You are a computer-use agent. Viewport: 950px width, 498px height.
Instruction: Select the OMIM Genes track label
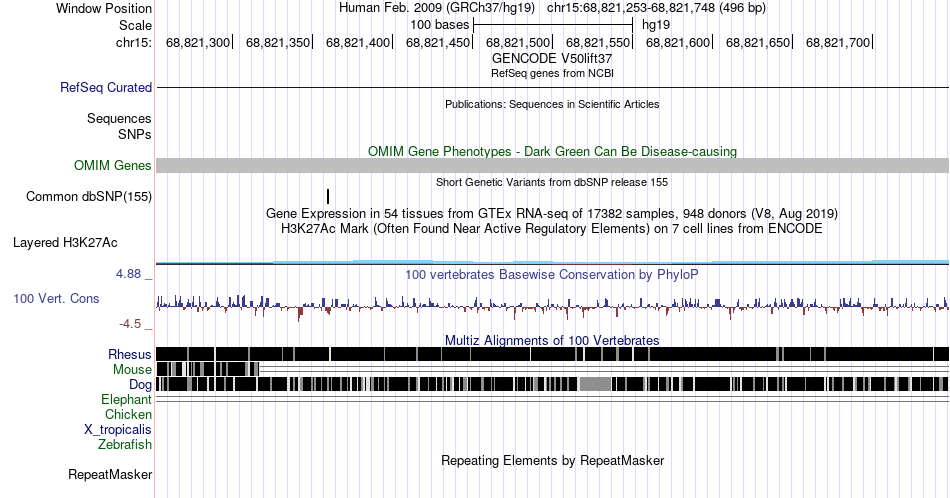point(113,165)
